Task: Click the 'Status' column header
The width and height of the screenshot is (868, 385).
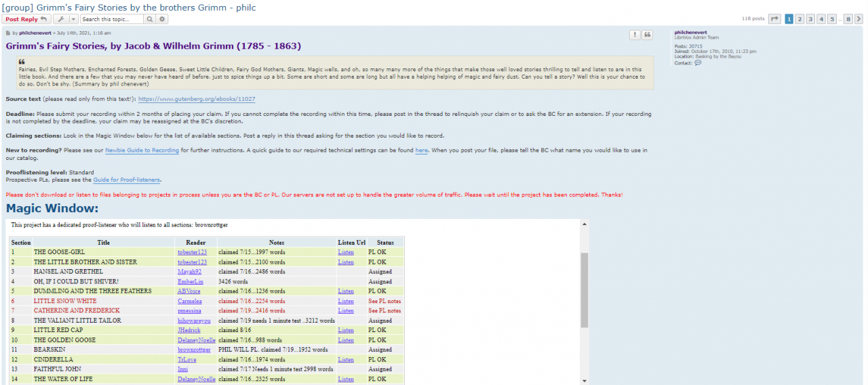Action: (385, 242)
